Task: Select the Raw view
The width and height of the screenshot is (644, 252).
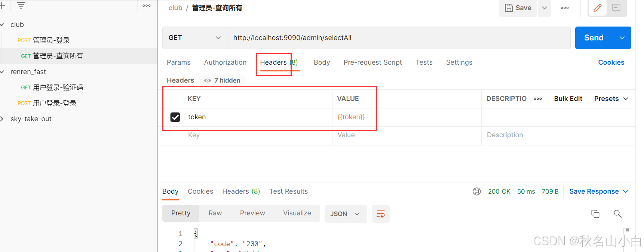Action: pos(215,213)
